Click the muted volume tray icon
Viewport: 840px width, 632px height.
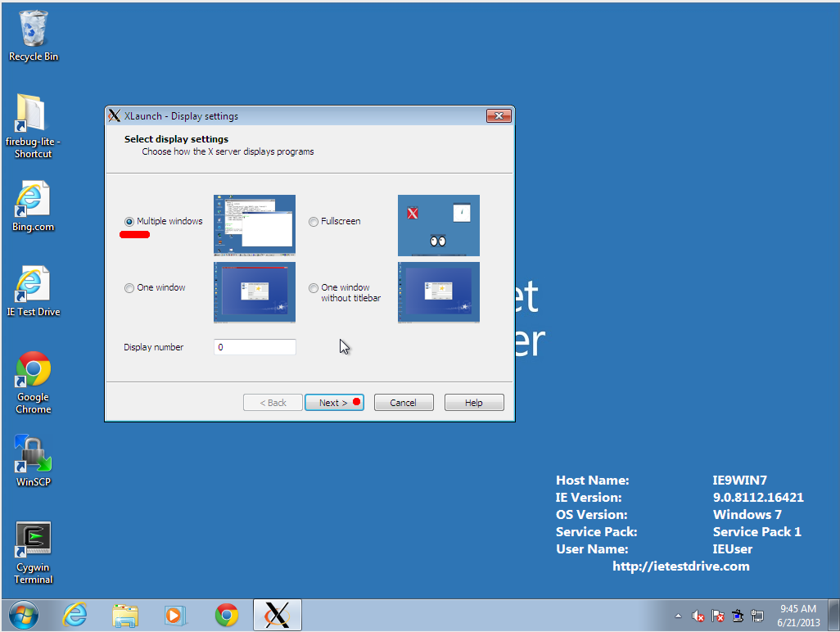click(698, 616)
